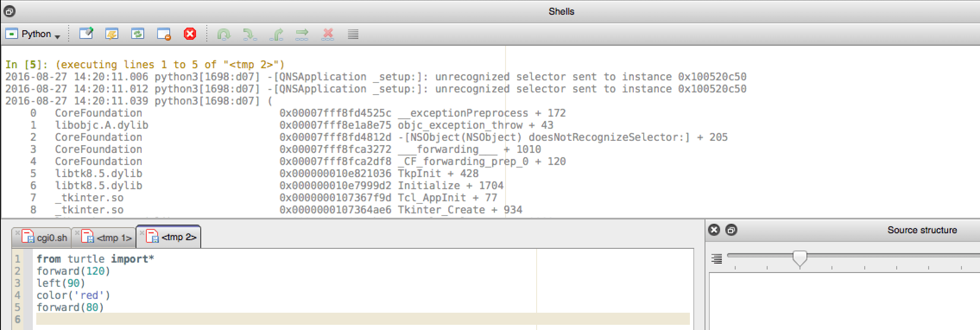Close the Source structure panel
Viewport: 980px width, 330px height.
pyautogui.click(x=714, y=230)
